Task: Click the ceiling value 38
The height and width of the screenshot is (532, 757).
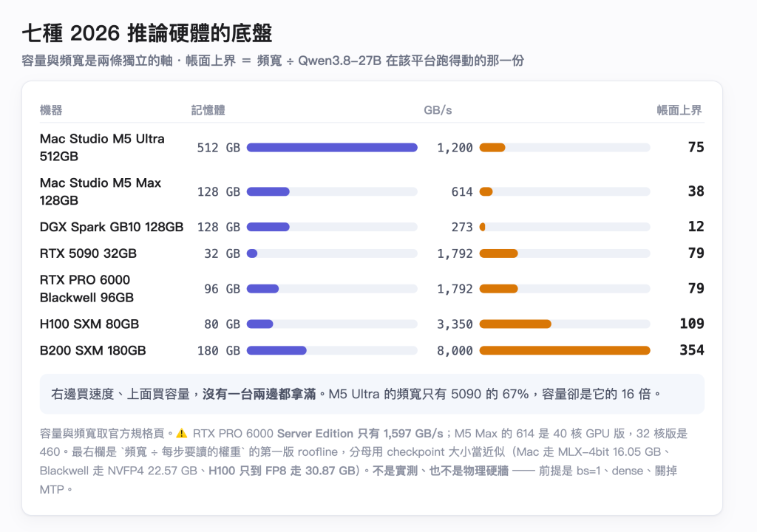Action: click(x=696, y=191)
